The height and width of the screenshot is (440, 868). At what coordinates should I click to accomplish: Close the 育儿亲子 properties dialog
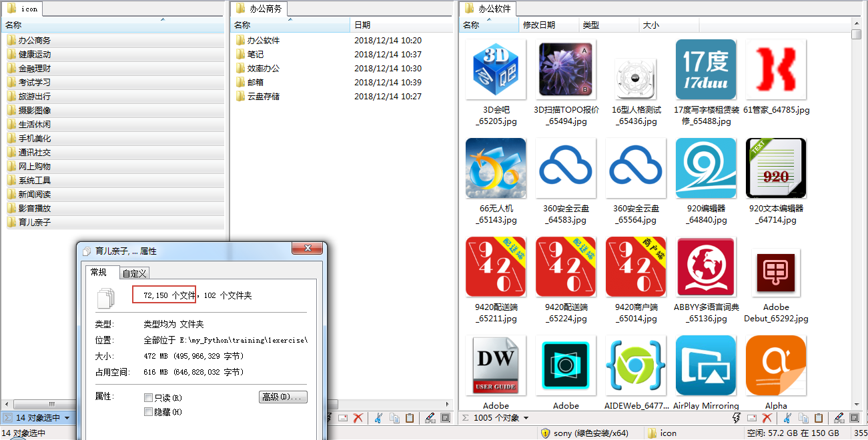pos(307,249)
